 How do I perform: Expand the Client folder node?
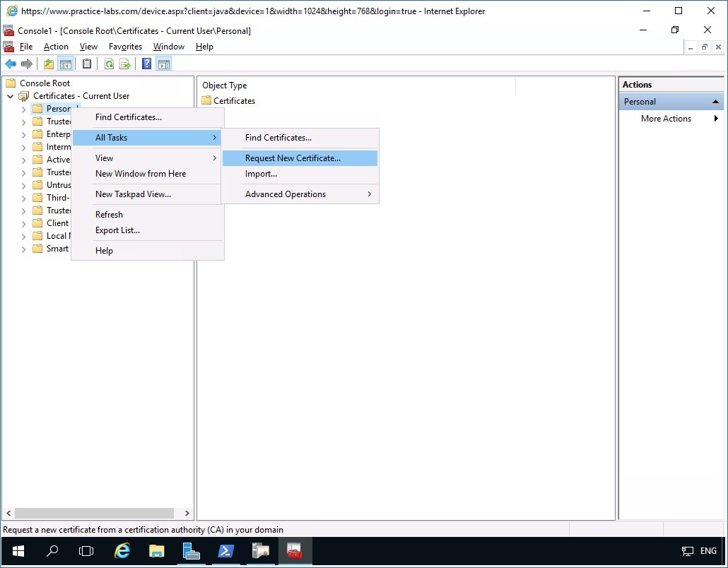coord(24,224)
